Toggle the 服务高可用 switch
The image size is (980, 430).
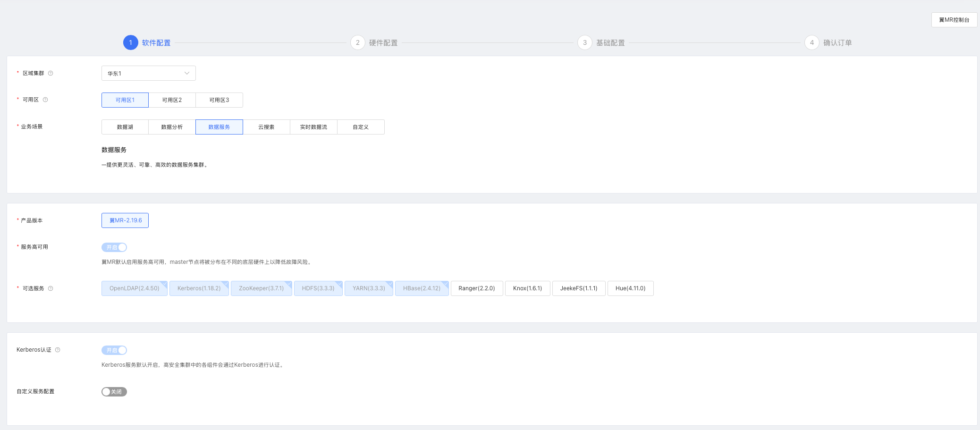coord(114,247)
